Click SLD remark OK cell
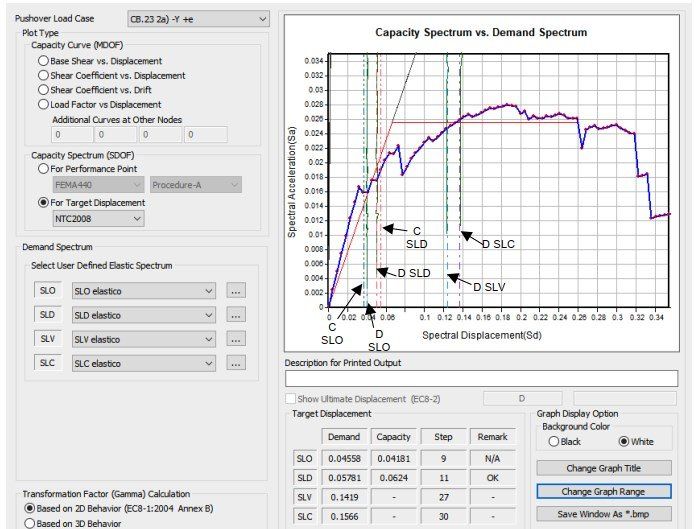The height and width of the screenshot is (529, 700). (x=492, y=478)
